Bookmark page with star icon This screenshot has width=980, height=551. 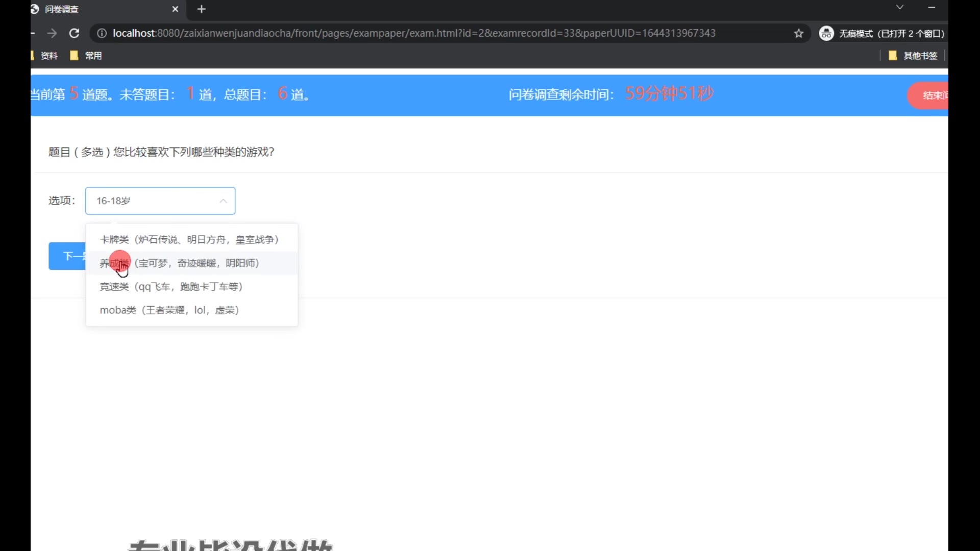coord(799,33)
